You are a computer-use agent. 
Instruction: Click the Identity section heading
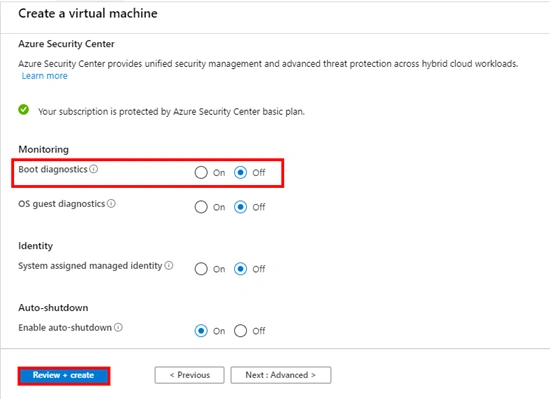click(35, 246)
